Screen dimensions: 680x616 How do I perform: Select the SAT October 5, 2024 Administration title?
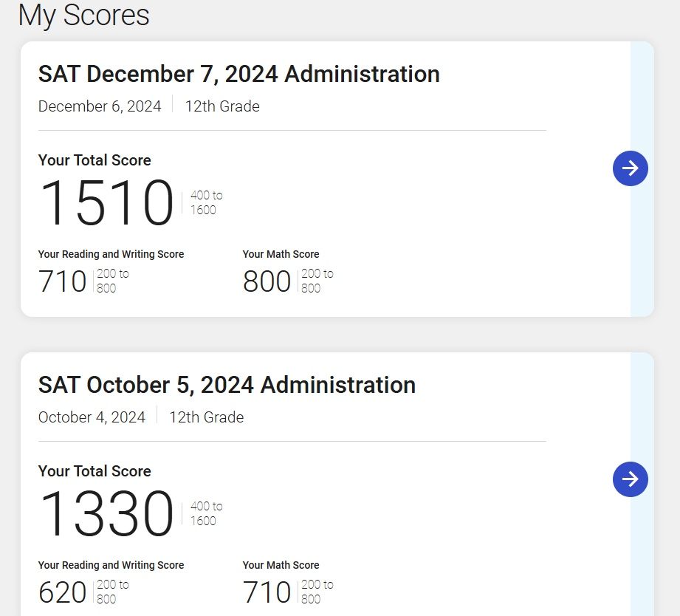pyautogui.click(x=227, y=385)
